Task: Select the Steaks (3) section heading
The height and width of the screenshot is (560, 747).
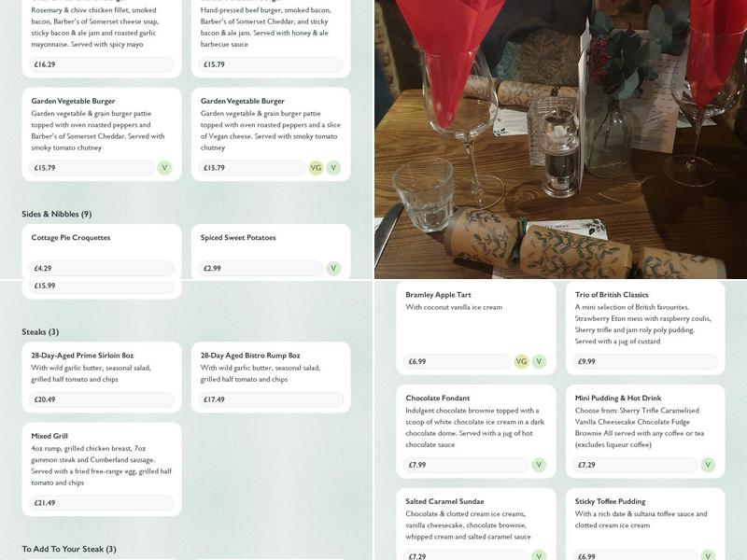Action: click(x=40, y=332)
